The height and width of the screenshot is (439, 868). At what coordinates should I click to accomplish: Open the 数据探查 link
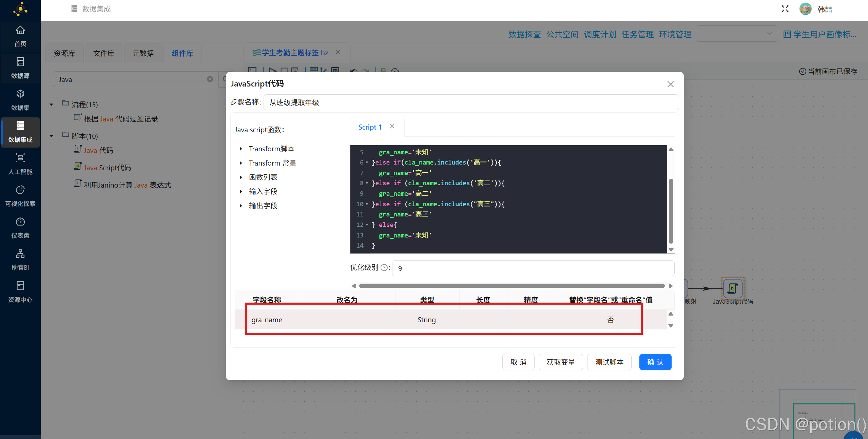525,34
